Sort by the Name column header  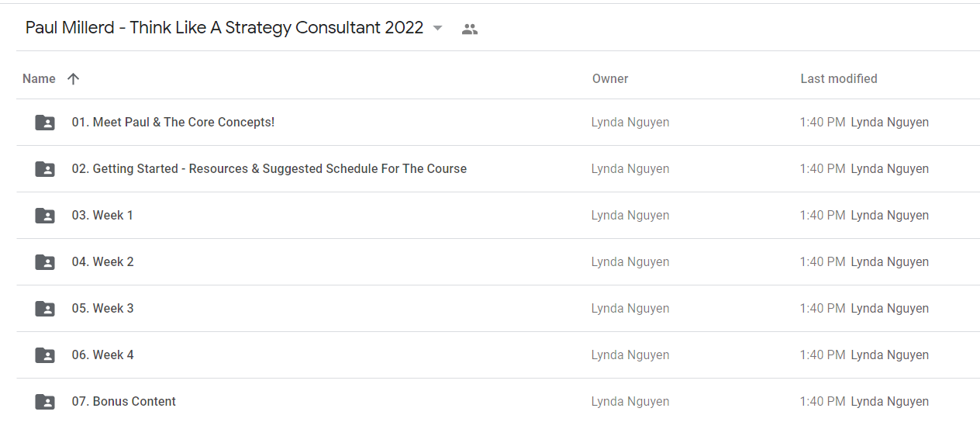coord(39,78)
